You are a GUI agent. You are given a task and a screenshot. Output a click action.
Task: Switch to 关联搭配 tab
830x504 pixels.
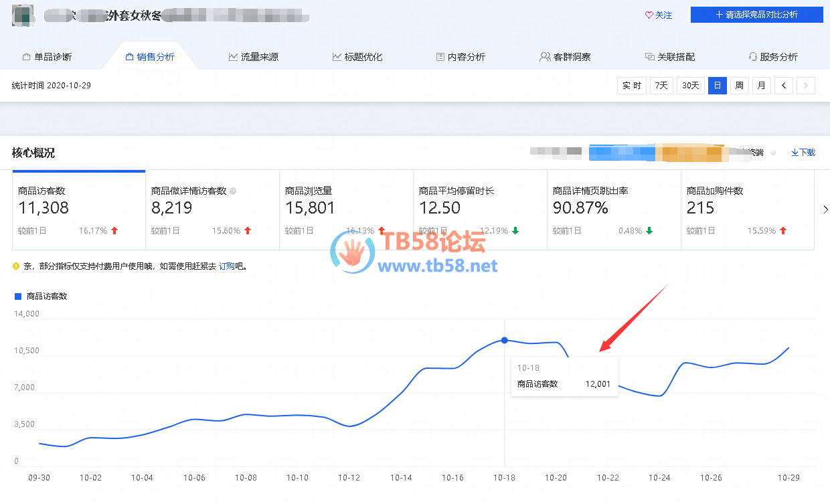click(x=670, y=57)
